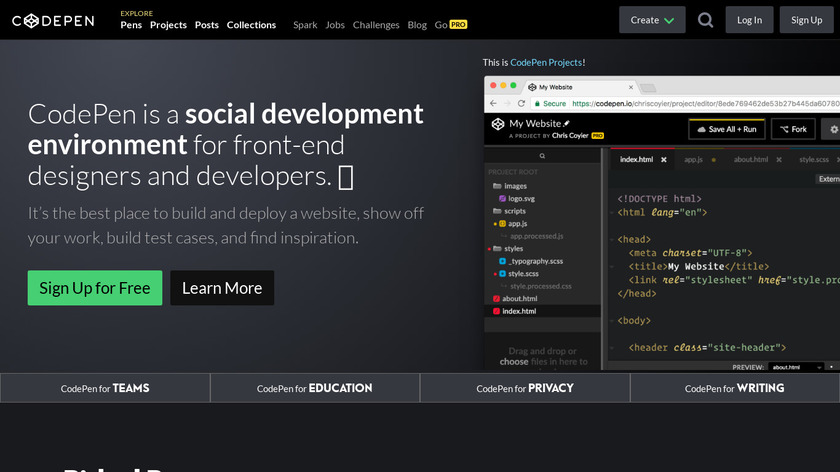Collapse the images folder
Screen dimensions: 840x472
(509, 186)
